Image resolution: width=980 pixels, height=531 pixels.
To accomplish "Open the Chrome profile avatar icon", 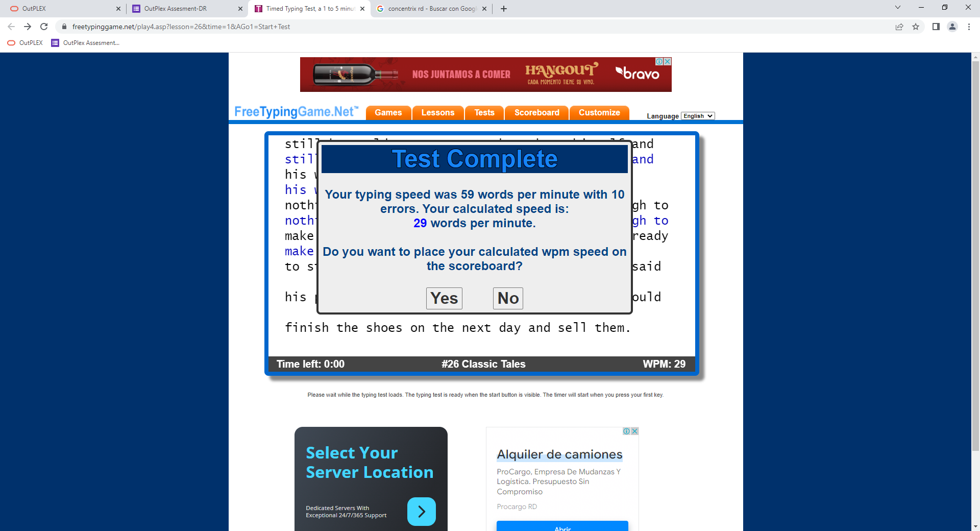I will coord(952,27).
